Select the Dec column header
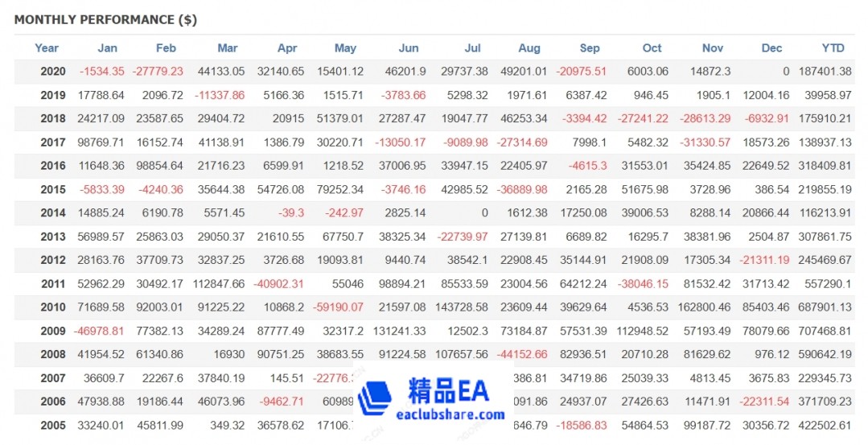Viewport: 868px width, 445px height. pos(771,47)
